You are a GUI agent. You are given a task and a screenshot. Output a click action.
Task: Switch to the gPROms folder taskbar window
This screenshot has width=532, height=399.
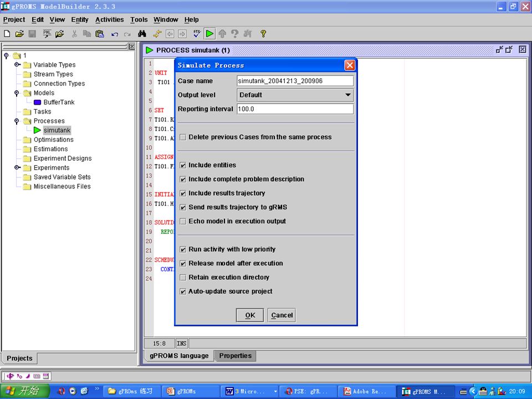pos(132,391)
